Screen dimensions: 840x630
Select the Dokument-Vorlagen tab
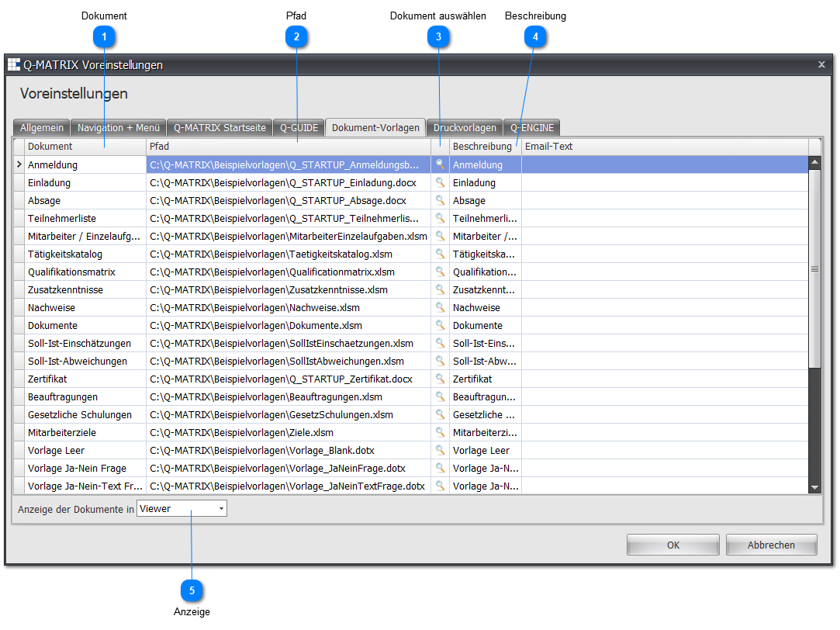click(375, 127)
